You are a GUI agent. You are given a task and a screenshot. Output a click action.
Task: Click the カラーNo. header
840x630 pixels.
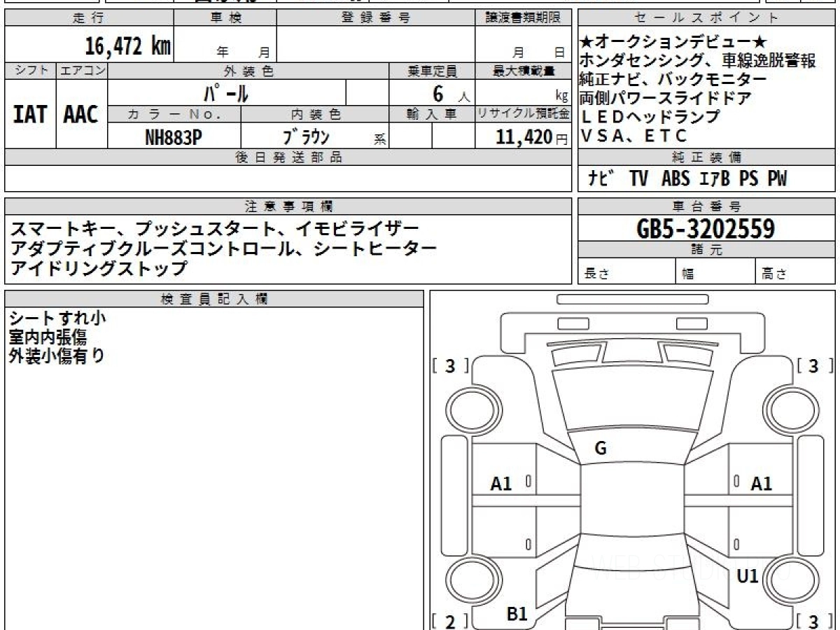tap(174, 114)
